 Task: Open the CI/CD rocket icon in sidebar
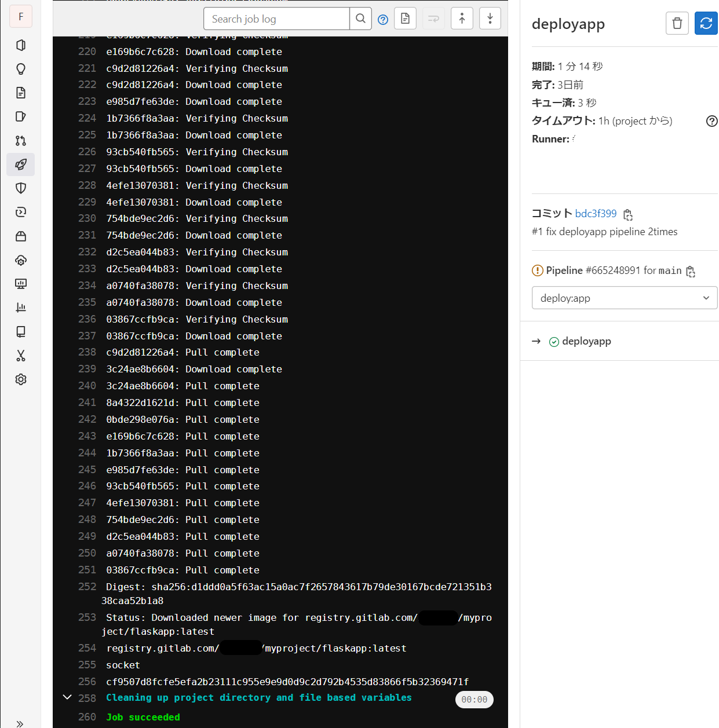point(21,164)
